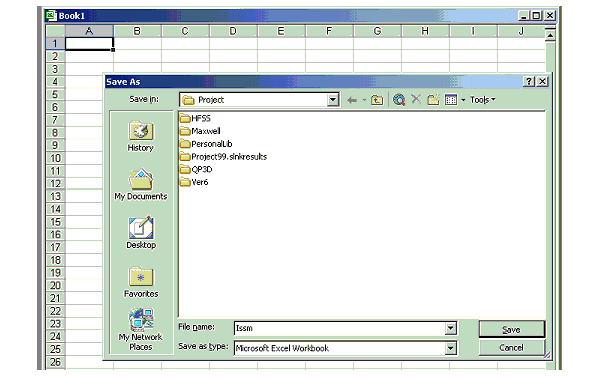Select the Maxwell folder
This screenshot has width=600, height=376.
200,131
